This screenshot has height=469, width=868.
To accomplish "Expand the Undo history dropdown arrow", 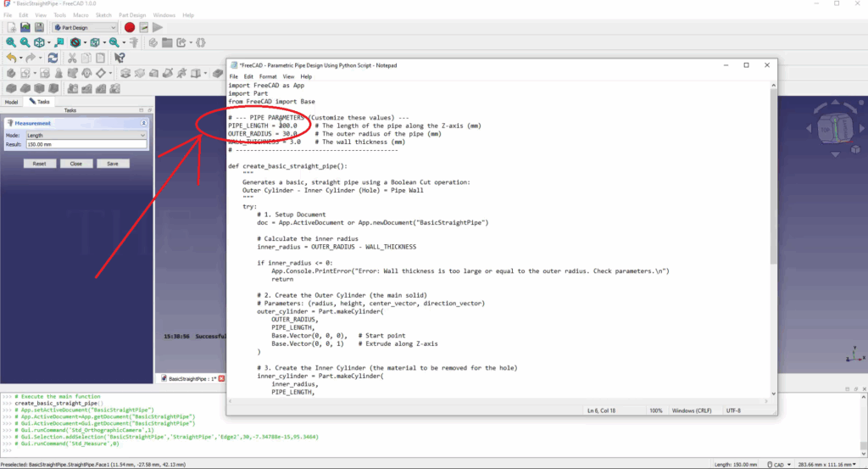I will (20, 58).
